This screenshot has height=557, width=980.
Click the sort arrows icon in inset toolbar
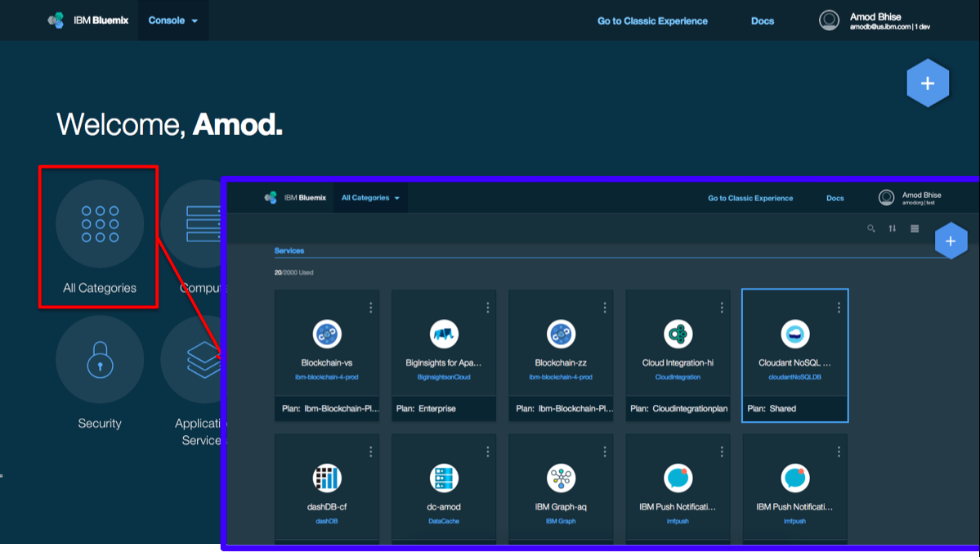893,228
